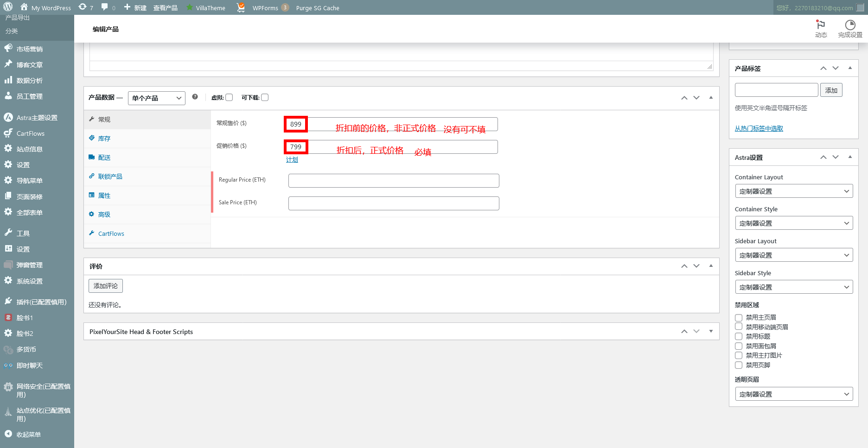Open the Container Style dropdown

click(x=794, y=223)
